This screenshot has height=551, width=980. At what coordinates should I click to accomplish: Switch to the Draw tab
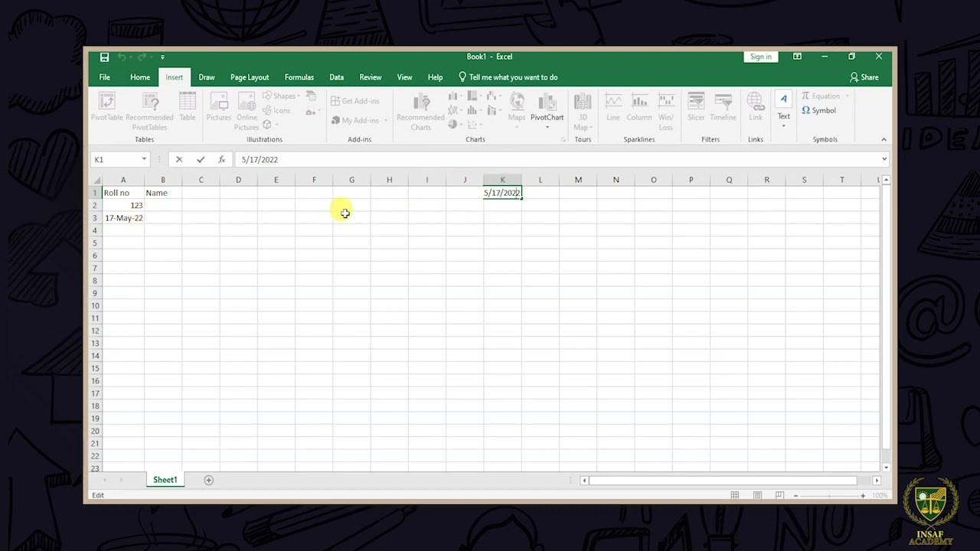click(207, 77)
